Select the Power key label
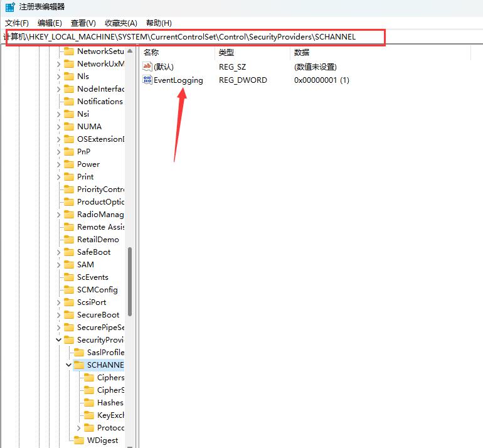This screenshot has width=483, height=448. point(88,164)
